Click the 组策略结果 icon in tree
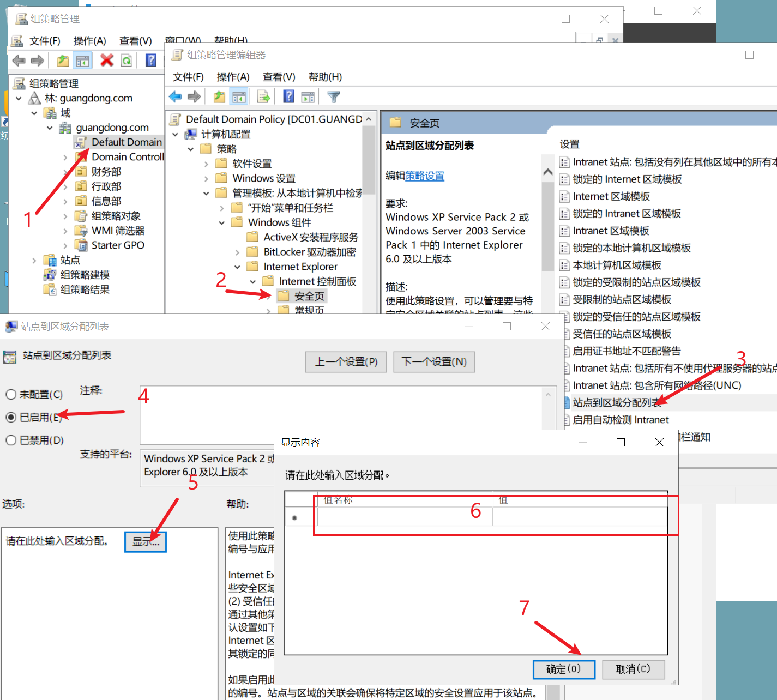777x700 pixels. coord(50,289)
